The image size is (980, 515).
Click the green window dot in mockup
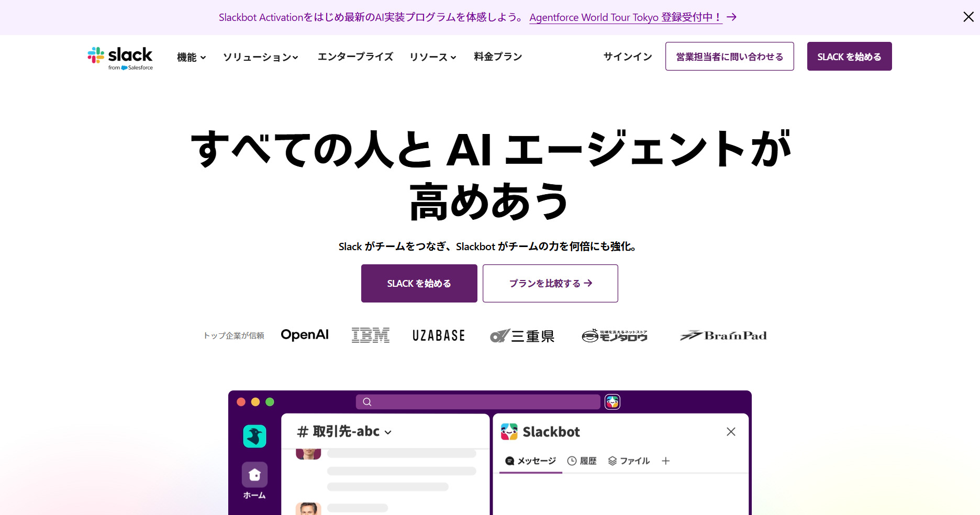[x=270, y=402]
